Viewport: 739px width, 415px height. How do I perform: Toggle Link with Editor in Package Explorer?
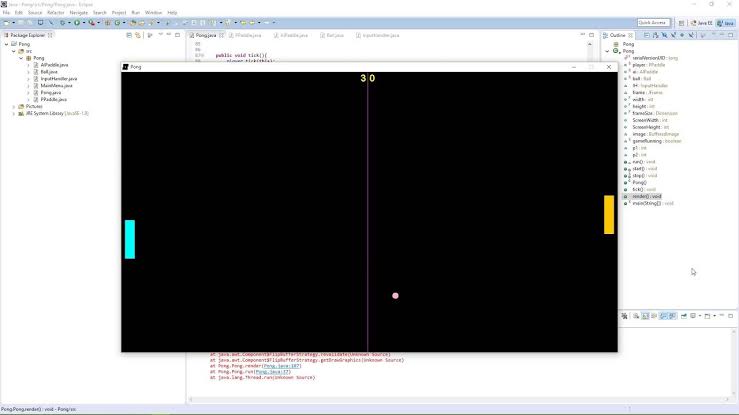tap(138, 35)
